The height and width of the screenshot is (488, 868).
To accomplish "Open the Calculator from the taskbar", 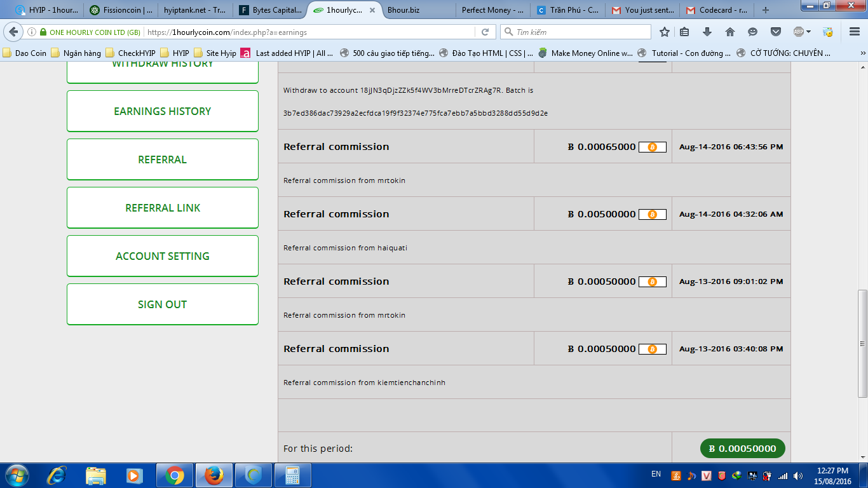I will point(292,475).
